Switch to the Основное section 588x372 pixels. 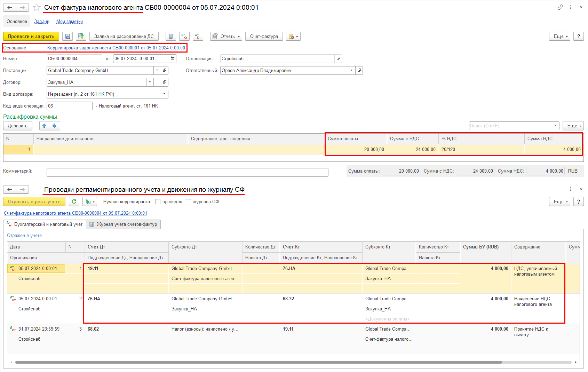17,21
